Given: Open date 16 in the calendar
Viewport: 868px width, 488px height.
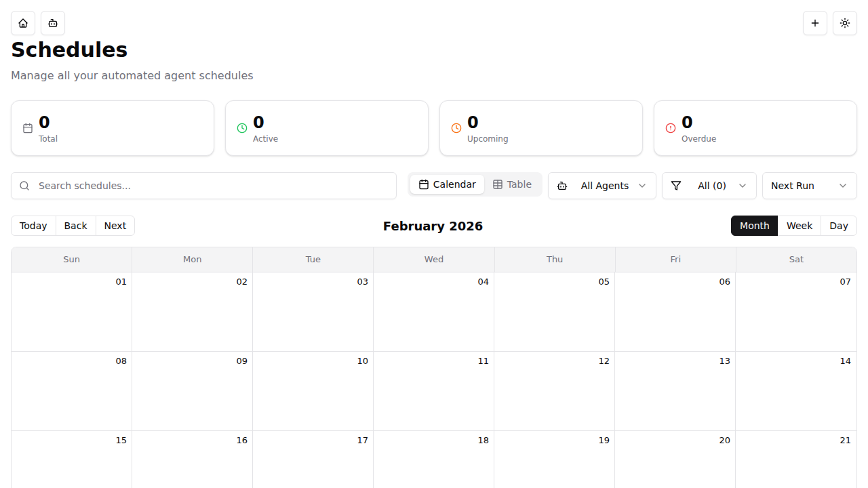Looking at the screenshot, I should click(x=241, y=440).
